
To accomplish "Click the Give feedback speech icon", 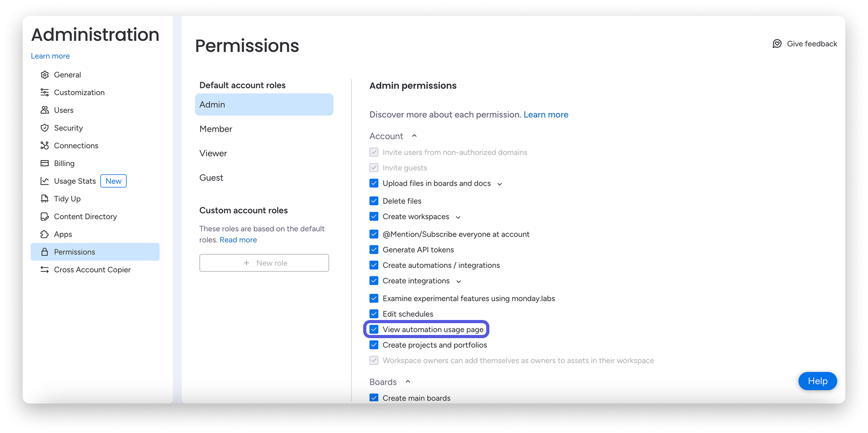I will coord(777,44).
